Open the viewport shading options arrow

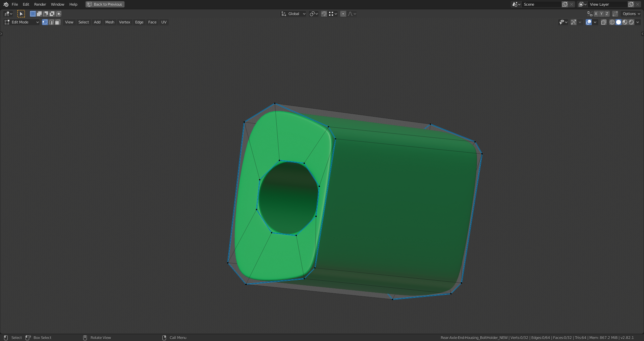pos(638,22)
